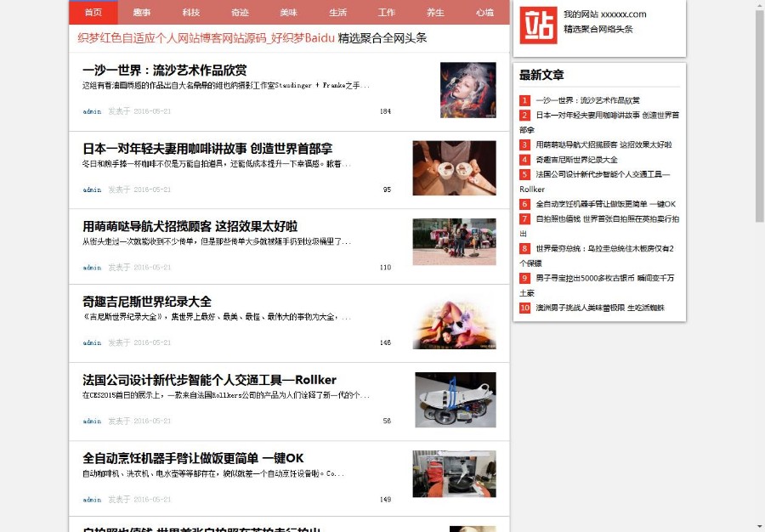The height and width of the screenshot is (532, 765).
Task: Select the 养生 navigation tab
Action: point(435,12)
